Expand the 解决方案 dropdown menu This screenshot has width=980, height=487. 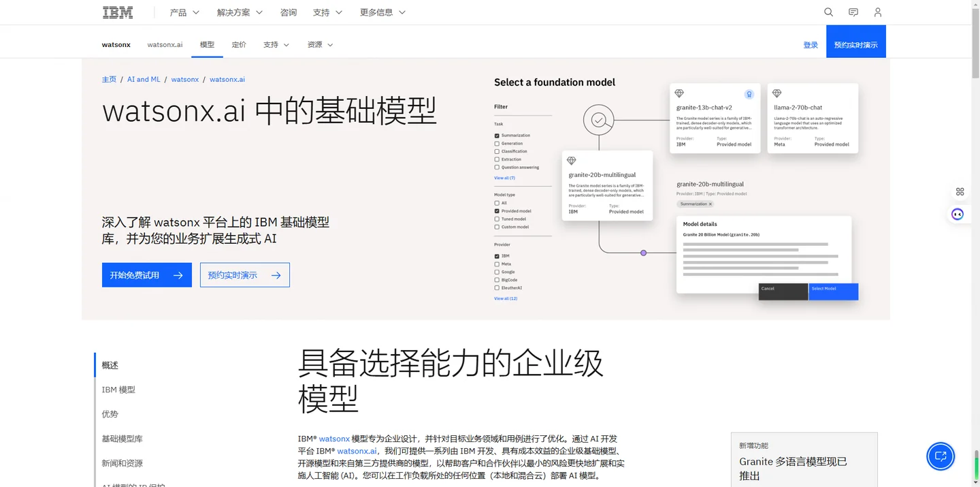(x=240, y=12)
